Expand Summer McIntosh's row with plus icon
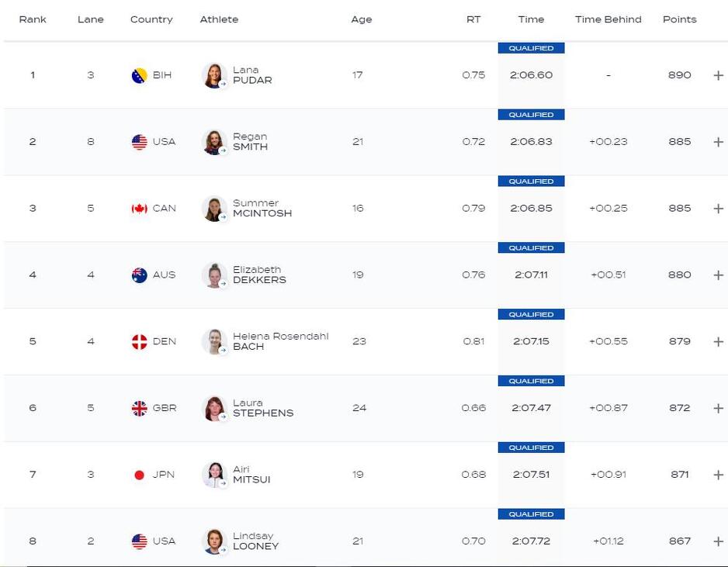Screen dimensions: 728x567 coord(718,209)
